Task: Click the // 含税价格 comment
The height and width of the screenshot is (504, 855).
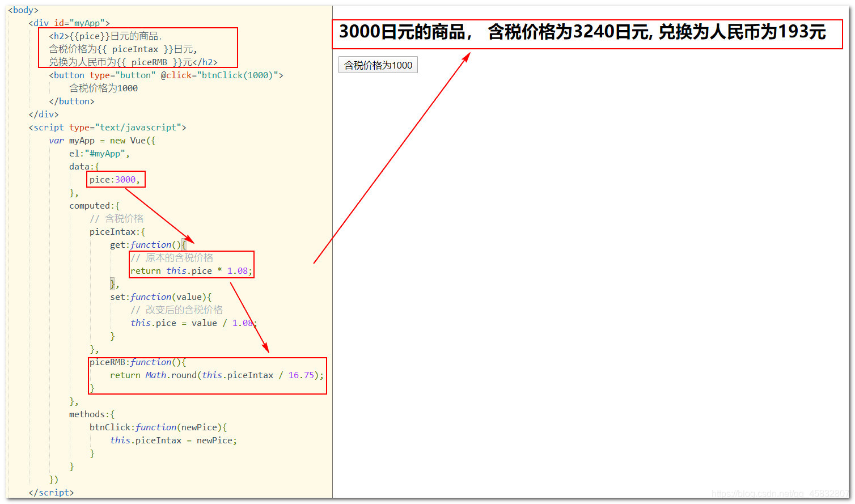Action: pos(116,219)
